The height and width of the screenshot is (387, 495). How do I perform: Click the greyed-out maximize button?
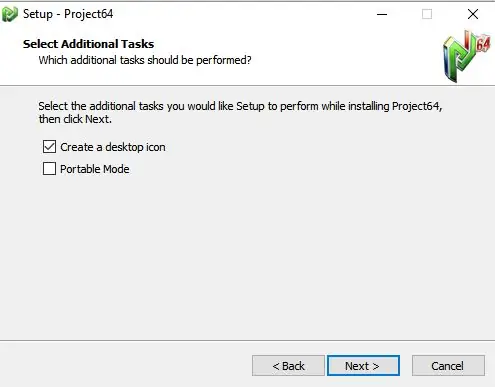[x=427, y=14]
